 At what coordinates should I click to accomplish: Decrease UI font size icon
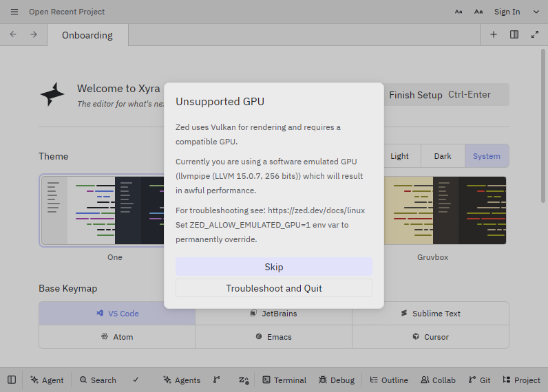pyautogui.click(x=459, y=12)
